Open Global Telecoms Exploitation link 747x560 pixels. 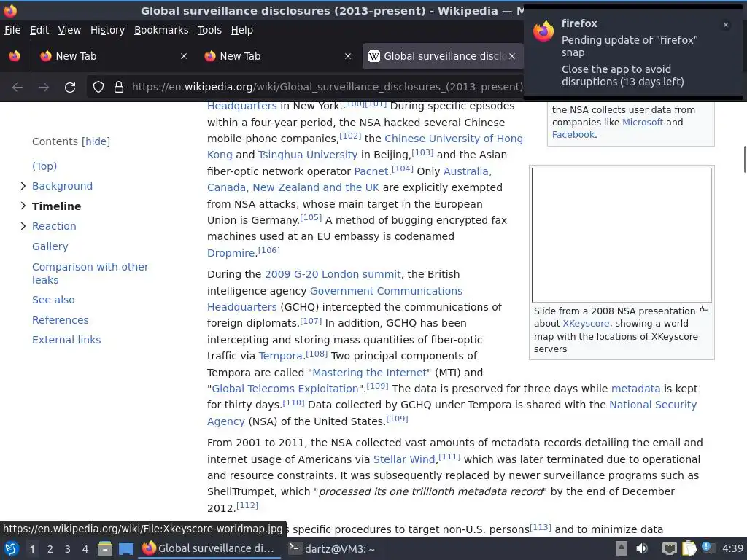pos(285,389)
